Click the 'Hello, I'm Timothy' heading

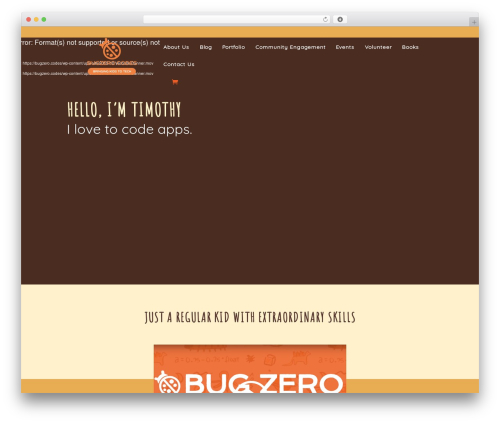click(124, 109)
